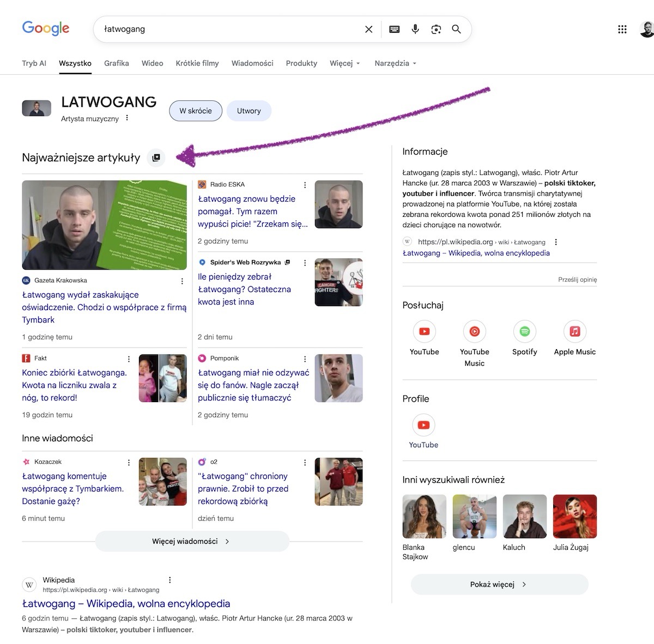Start voice search with the microphone icon
Viewport: 654px width, 644px height.
tap(415, 29)
